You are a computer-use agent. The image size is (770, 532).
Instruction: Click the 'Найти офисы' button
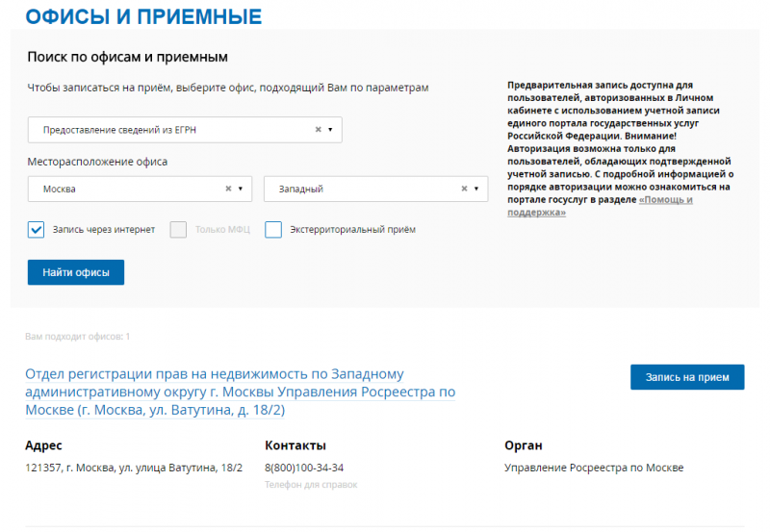coord(76,272)
